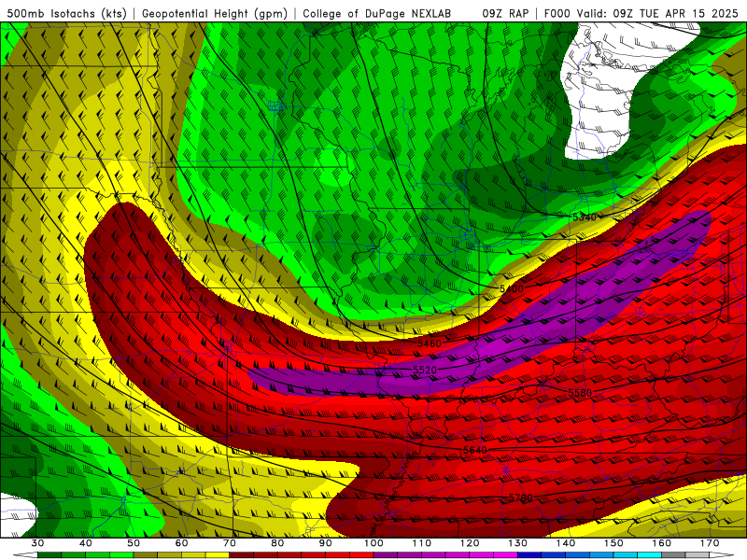Select the darkest green swatch in the legend
This screenshot has height=560, width=747.
49,555
